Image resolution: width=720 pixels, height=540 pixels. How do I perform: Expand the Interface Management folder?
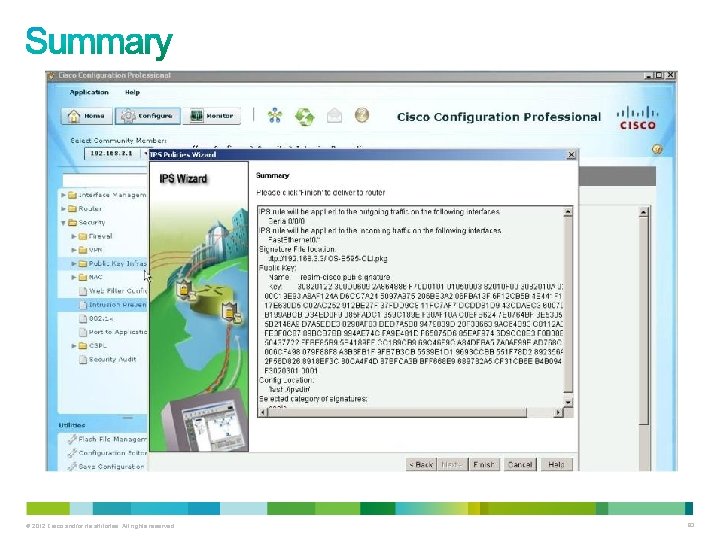point(63,195)
